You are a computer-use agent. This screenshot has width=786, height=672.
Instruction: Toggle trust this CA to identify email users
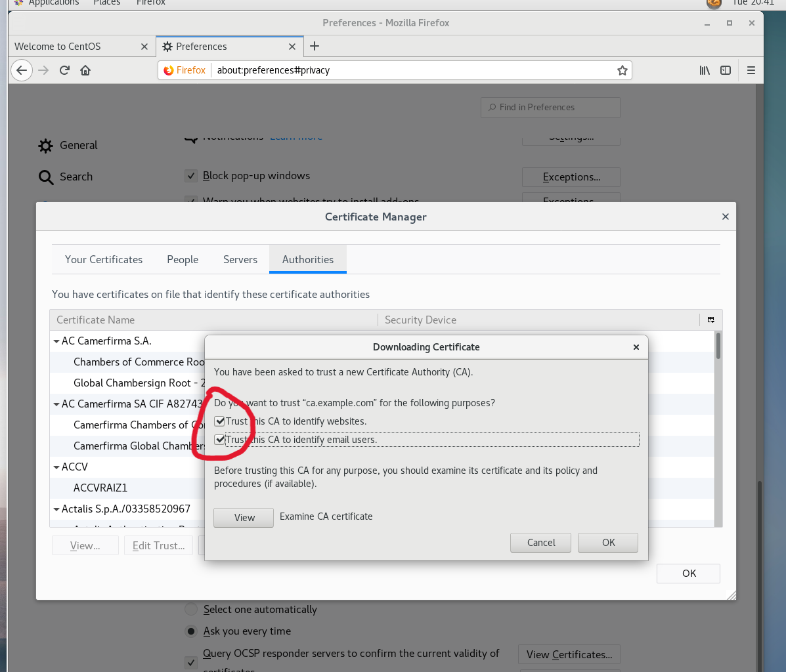[219, 440]
